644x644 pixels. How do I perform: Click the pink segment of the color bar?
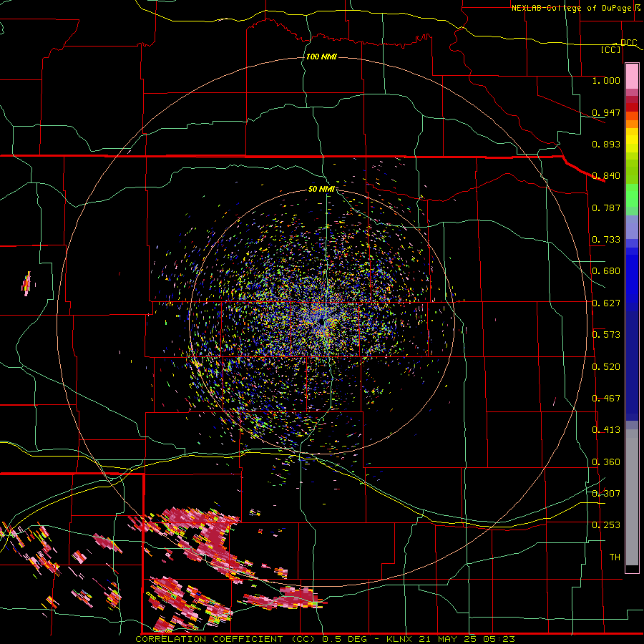point(632,76)
